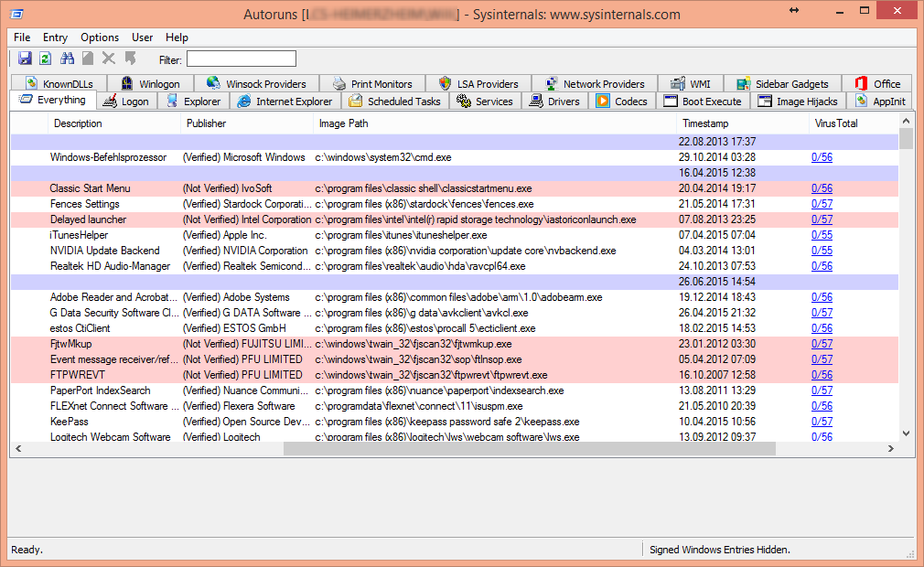This screenshot has height=567, width=924.
Task: Click the timestamp 05.04.2012 07:09
Action: pos(716,359)
